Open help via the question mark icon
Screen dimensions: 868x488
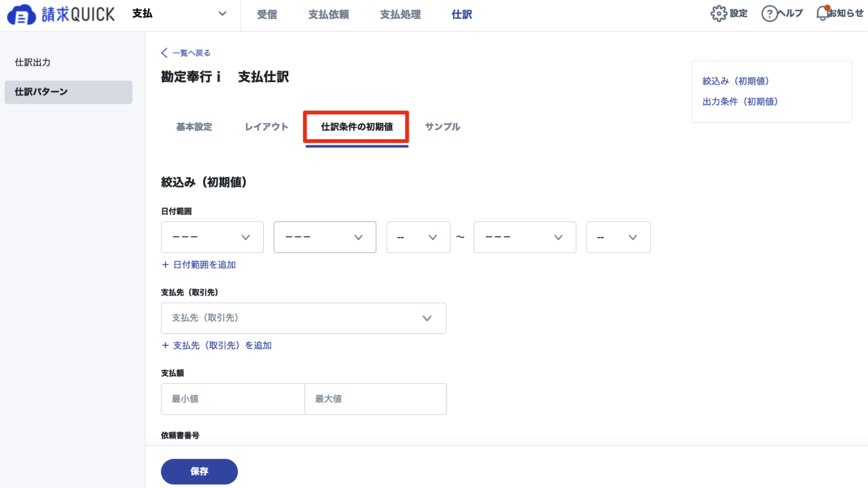coord(769,13)
